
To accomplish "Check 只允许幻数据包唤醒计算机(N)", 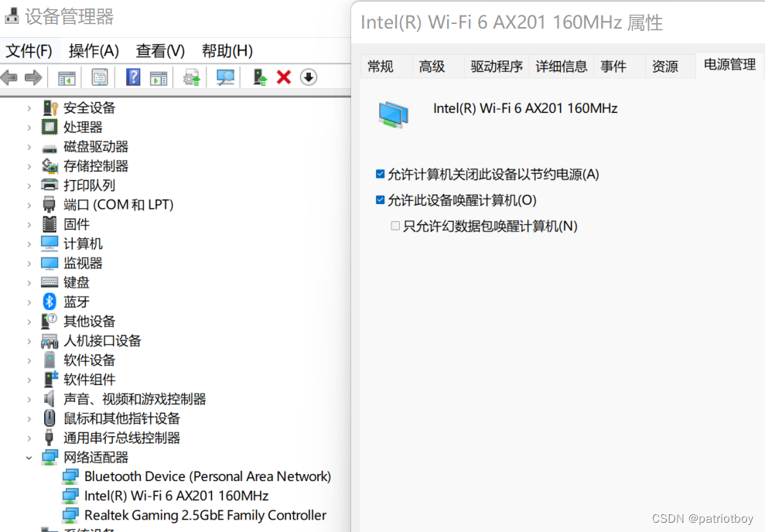I will pyautogui.click(x=395, y=226).
